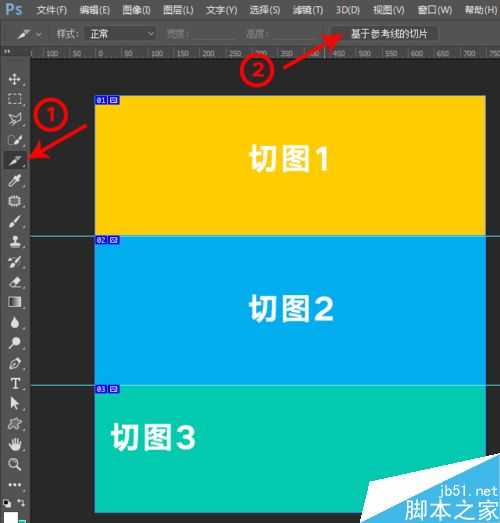Swap foreground and background colors
The image size is (500, 523).
(21, 502)
